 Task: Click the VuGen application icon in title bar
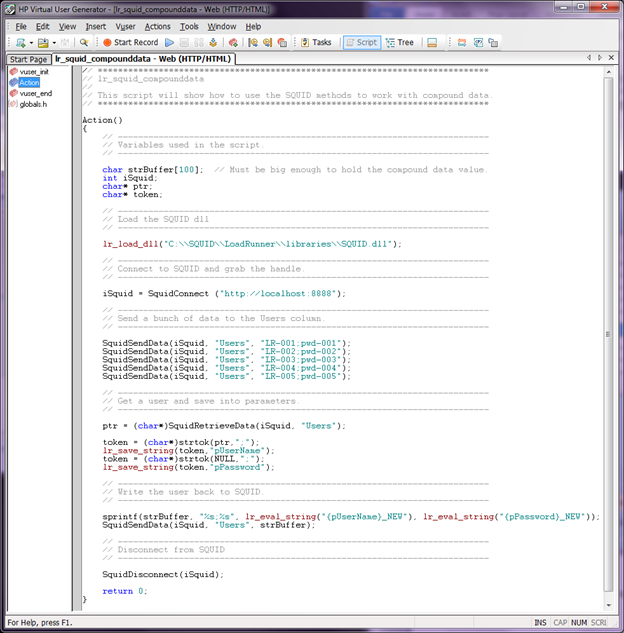[10, 9]
